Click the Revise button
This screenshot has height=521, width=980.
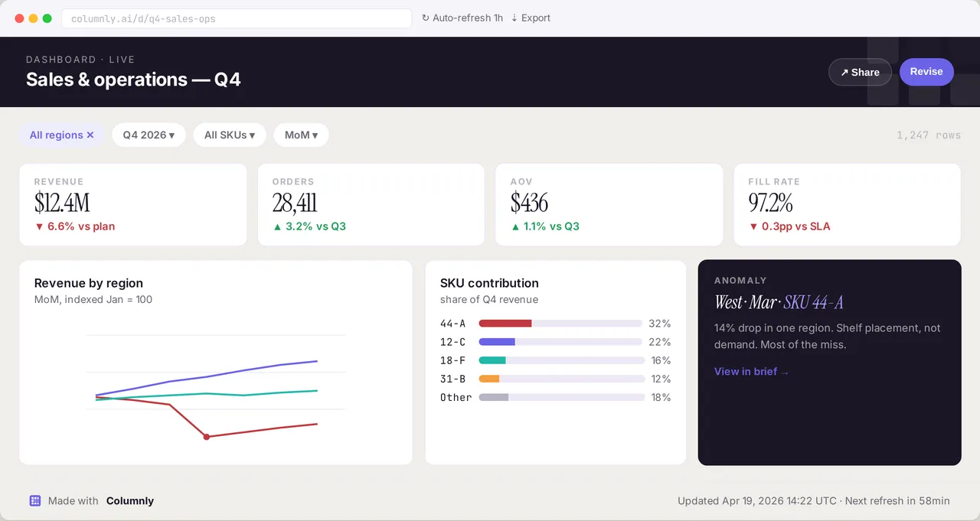[926, 72]
